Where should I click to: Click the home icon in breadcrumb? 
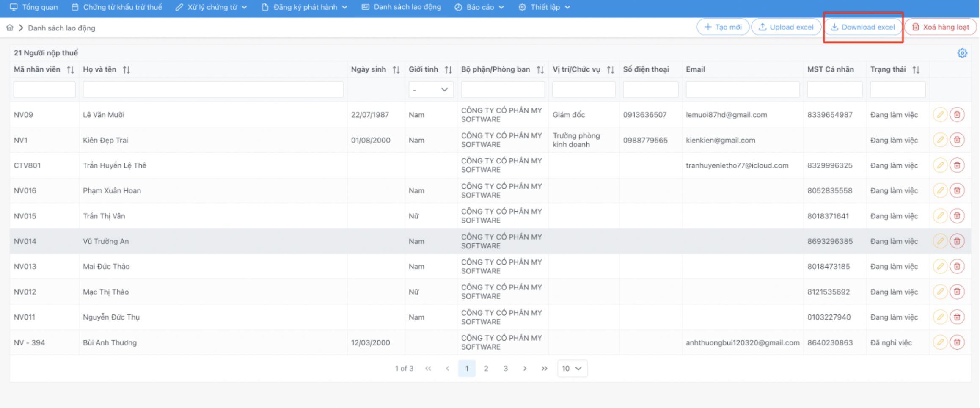[10, 28]
